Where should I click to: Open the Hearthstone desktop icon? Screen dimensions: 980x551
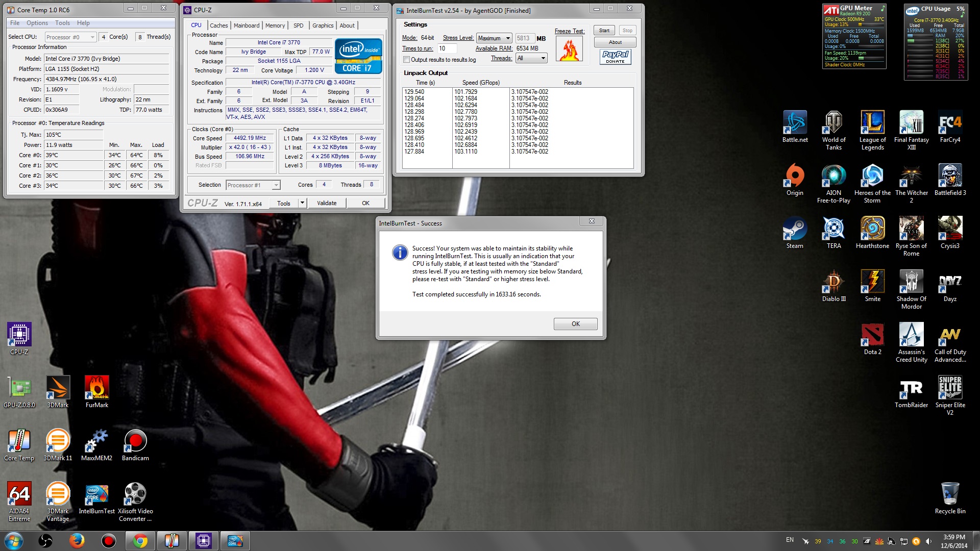coord(872,229)
